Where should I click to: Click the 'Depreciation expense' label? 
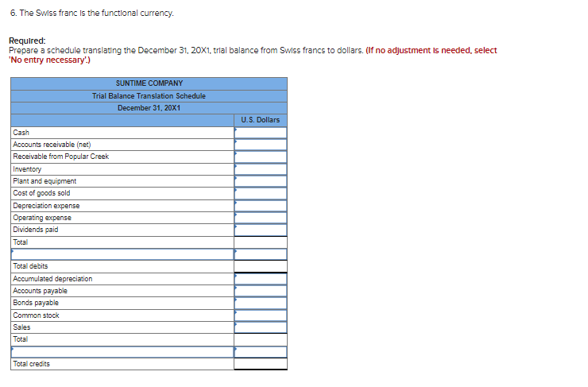pos(46,206)
